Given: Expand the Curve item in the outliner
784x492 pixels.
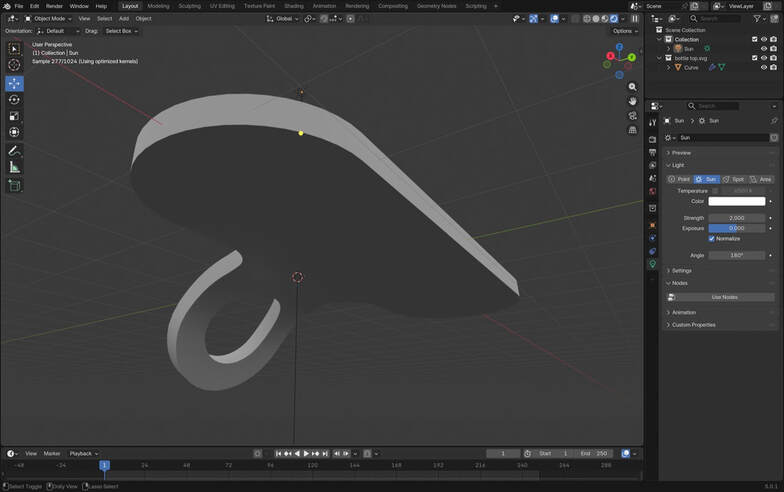Looking at the screenshot, I should (669, 67).
